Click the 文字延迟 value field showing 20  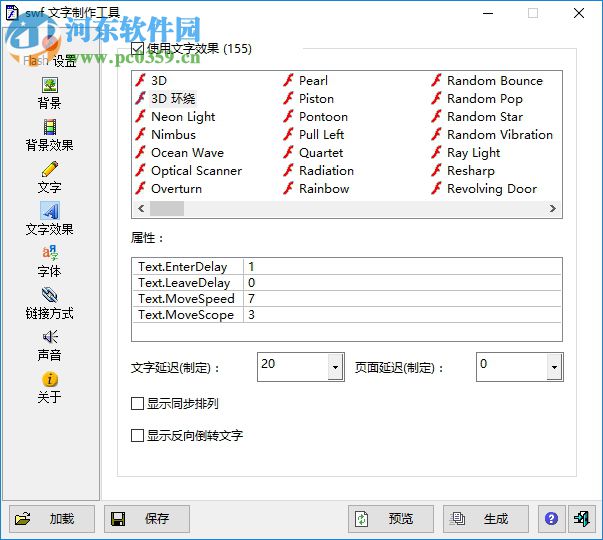point(293,367)
